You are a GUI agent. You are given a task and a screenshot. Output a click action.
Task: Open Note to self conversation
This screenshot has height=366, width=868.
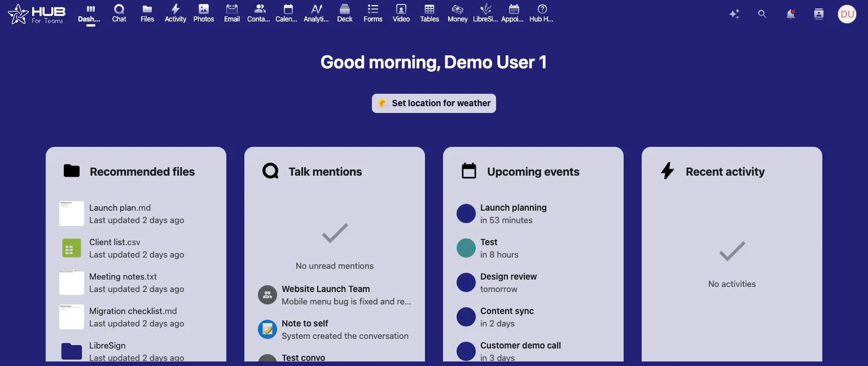(335, 329)
